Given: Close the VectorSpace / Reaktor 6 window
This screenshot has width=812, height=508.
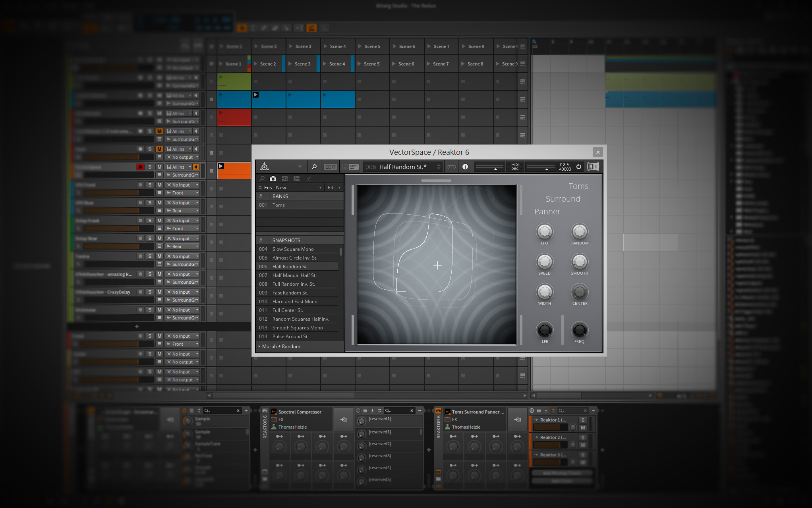Looking at the screenshot, I should 598,152.
